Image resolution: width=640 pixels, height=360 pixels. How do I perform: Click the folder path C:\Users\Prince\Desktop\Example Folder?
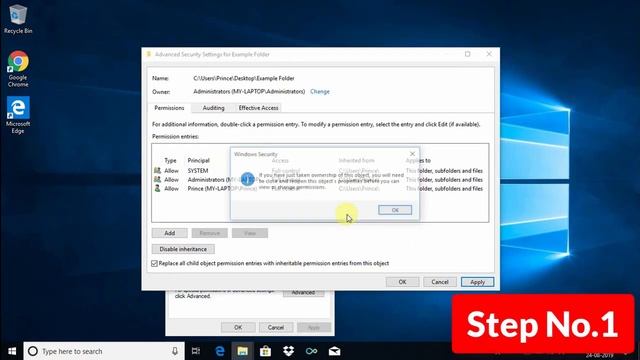point(244,78)
